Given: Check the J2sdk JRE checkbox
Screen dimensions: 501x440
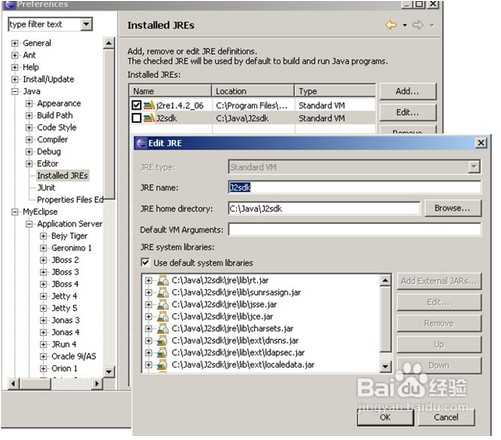Looking at the screenshot, I should (136, 118).
